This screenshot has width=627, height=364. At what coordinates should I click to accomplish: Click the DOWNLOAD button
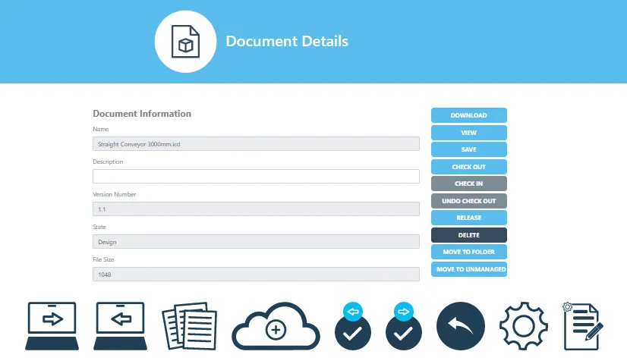tap(468, 115)
